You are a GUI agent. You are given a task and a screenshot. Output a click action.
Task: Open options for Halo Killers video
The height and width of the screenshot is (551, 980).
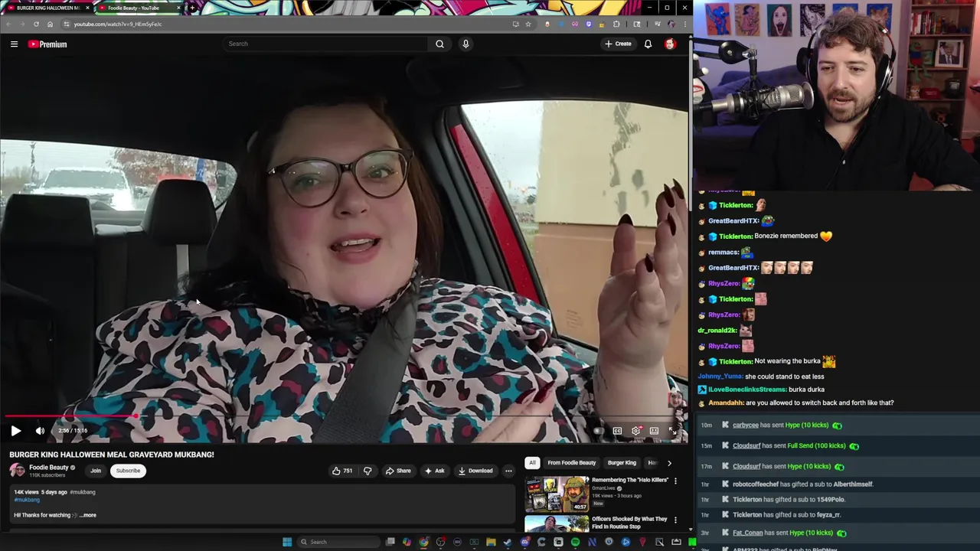[x=675, y=481]
